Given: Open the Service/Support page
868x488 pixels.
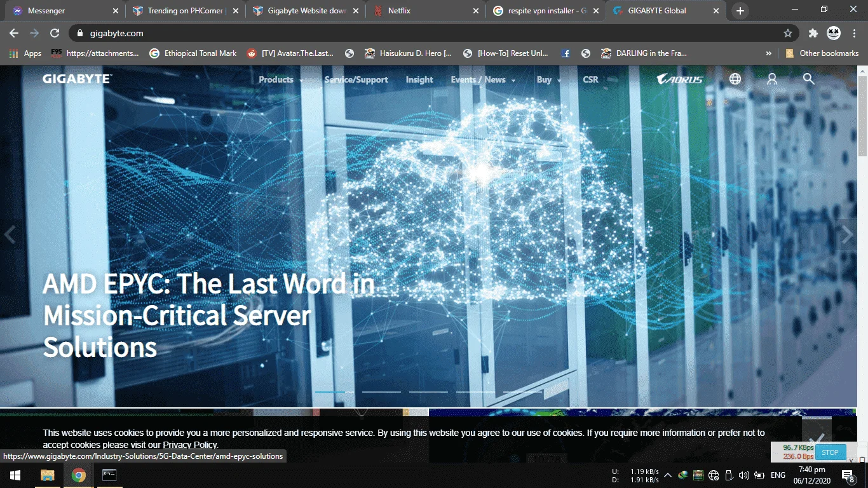Looking at the screenshot, I should pyautogui.click(x=356, y=79).
